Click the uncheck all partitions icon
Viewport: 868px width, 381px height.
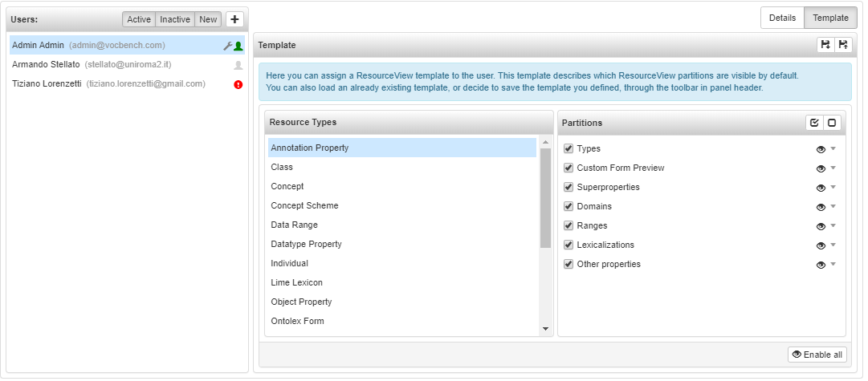pyautogui.click(x=831, y=123)
